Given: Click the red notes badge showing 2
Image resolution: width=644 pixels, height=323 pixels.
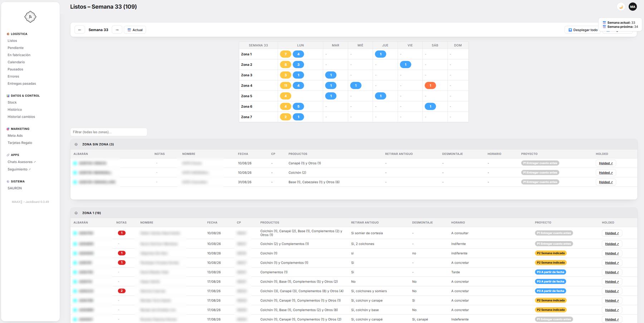Looking at the screenshot, I should click(122, 291).
